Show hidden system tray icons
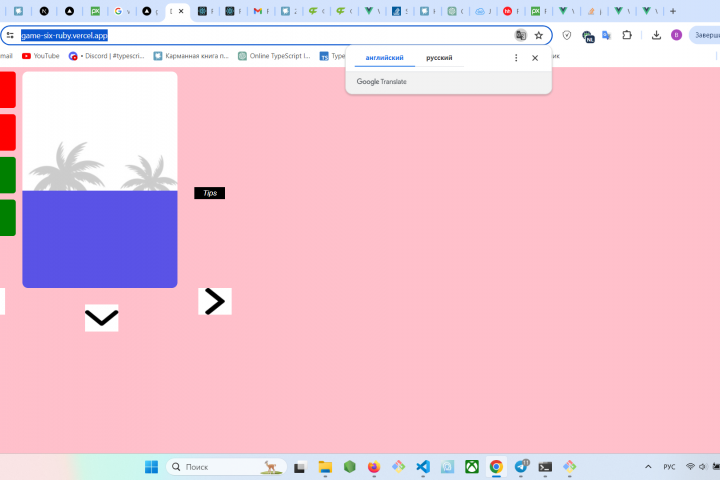 [648, 467]
